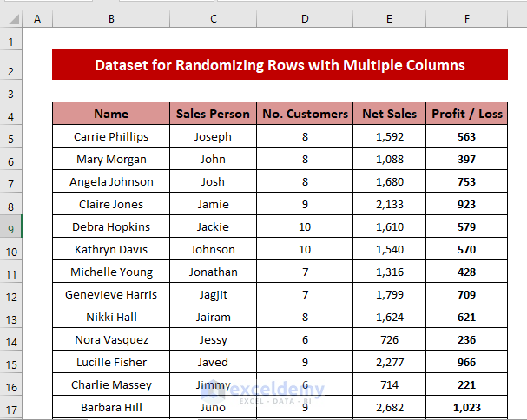Click sales person Joseph cell
The height and width of the screenshot is (420, 527).
click(213, 136)
